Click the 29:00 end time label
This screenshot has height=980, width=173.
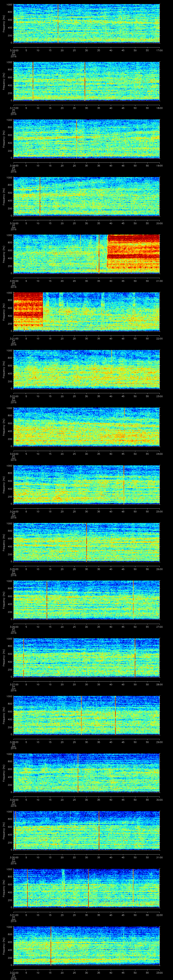pyautogui.click(x=159, y=742)
